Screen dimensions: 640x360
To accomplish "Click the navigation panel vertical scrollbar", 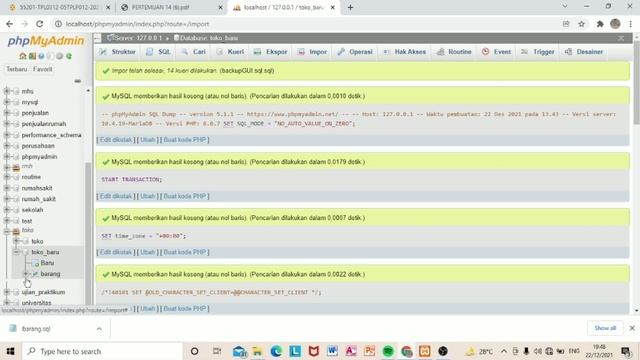I will (88, 233).
